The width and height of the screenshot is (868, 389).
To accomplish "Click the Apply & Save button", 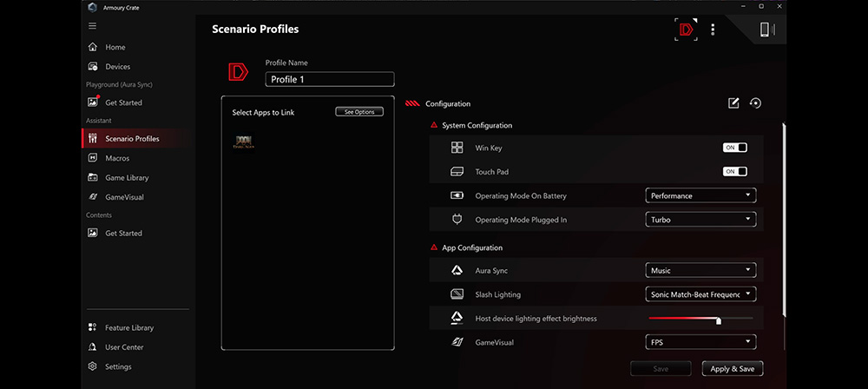I will click(733, 368).
